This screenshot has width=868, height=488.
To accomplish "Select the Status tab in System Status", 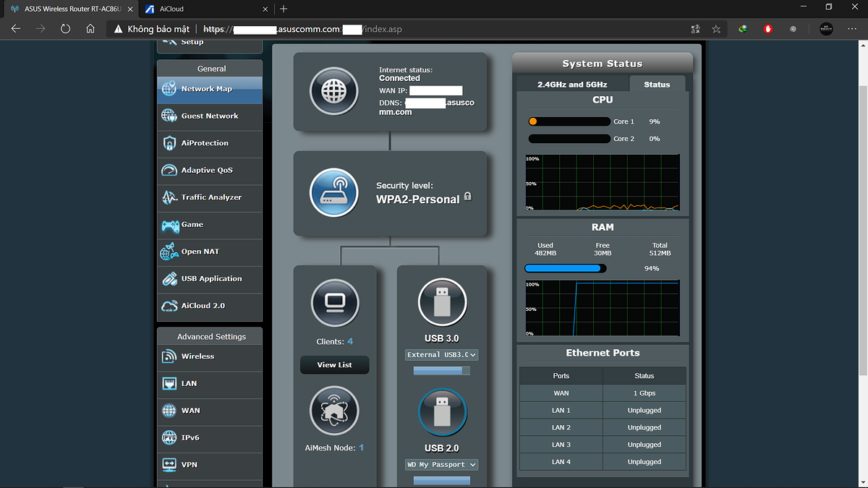I will 657,85.
